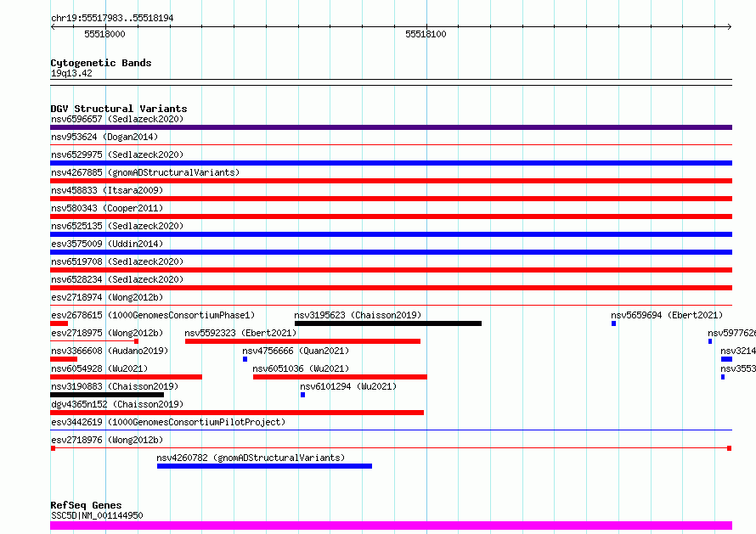The image size is (756, 534).
Task: Click DGV Structural Variants track title
Action: 119,109
